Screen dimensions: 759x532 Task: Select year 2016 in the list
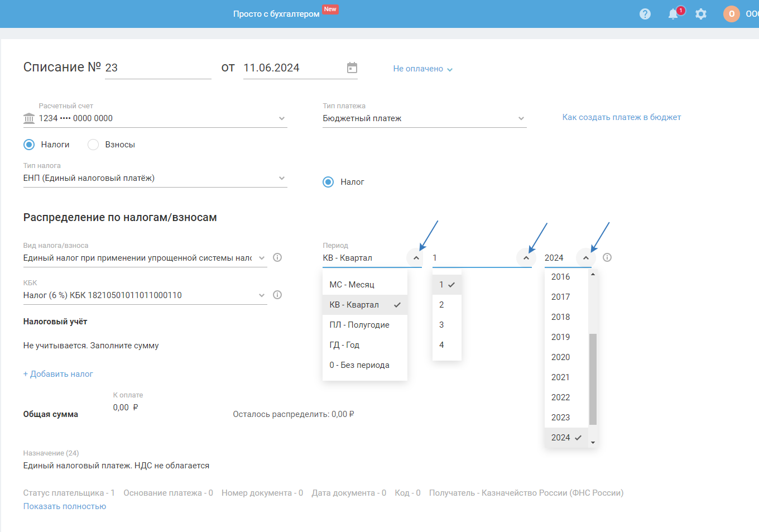[566, 277]
